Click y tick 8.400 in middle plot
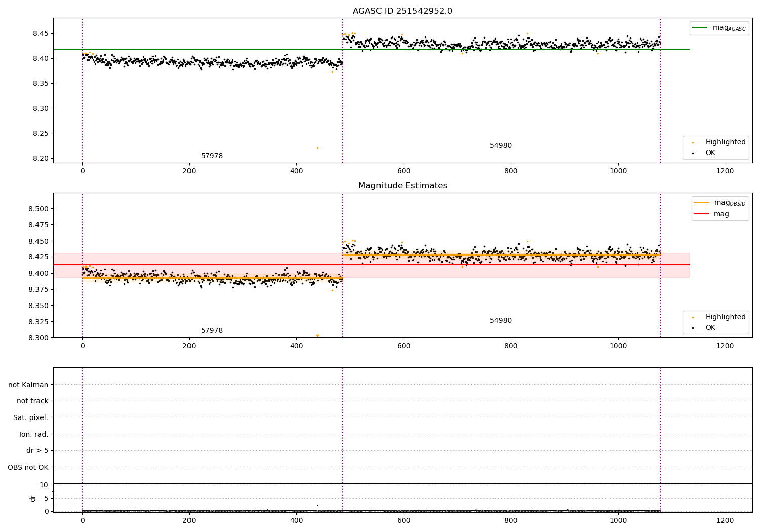 (x=38, y=274)
